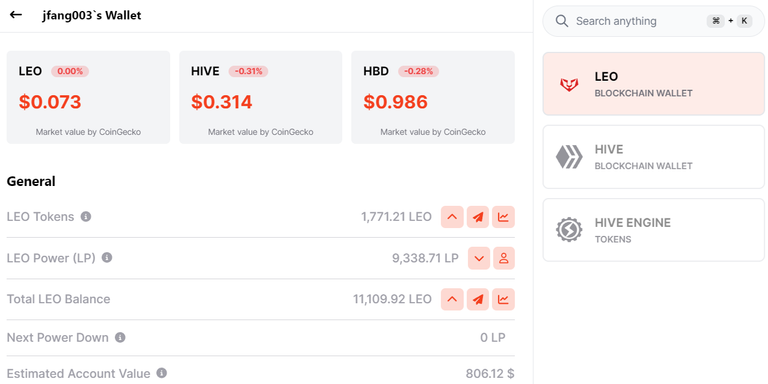The image size is (768, 384).
Task: Click the Total LEO Balance label
Action: (x=58, y=299)
